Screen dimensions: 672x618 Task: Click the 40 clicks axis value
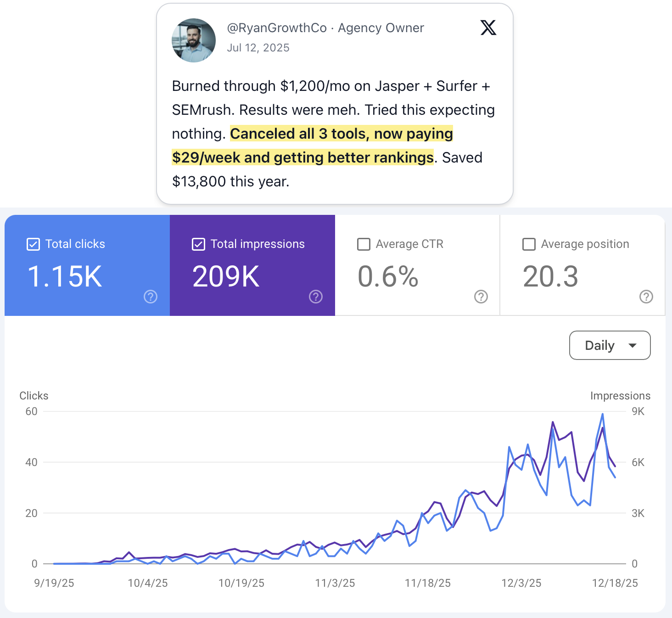click(32, 462)
